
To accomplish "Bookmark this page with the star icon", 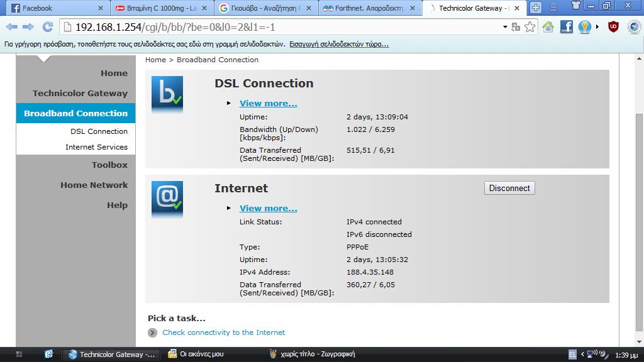I will point(530,27).
